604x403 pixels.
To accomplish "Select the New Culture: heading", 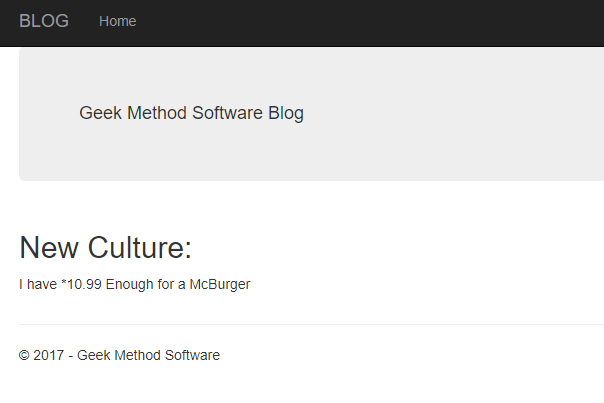I will point(106,247).
